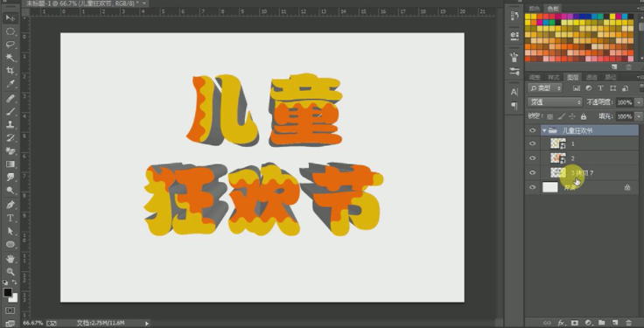The width and height of the screenshot is (644, 328).
Task: Toggle visibility of layer 2
Action: (x=533, y=158)
